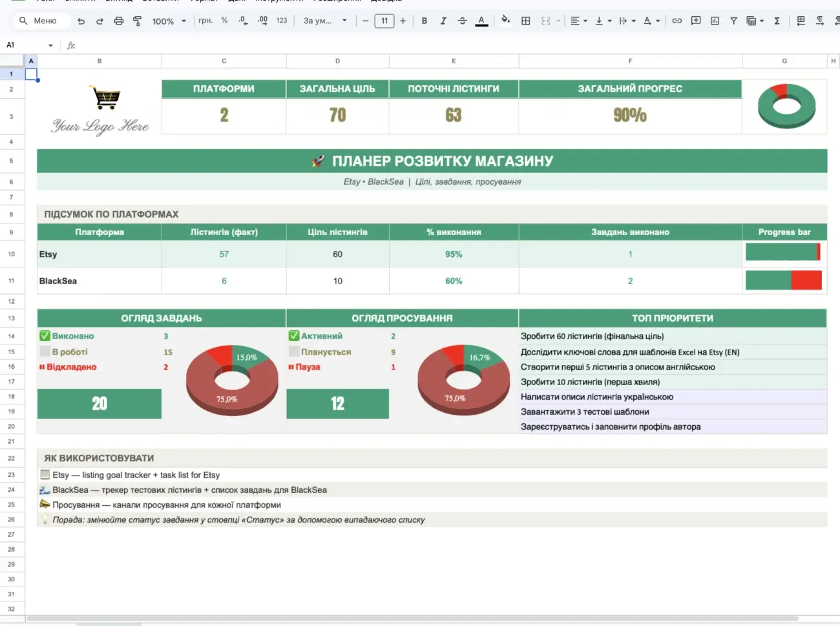Click the overall progress donut chart

[x=786, y=106]
